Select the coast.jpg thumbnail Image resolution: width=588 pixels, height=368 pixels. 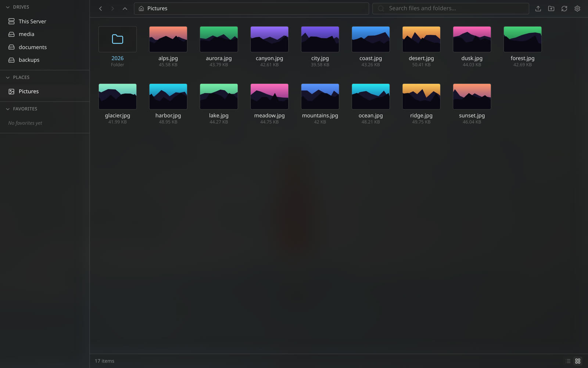[371, 39]
